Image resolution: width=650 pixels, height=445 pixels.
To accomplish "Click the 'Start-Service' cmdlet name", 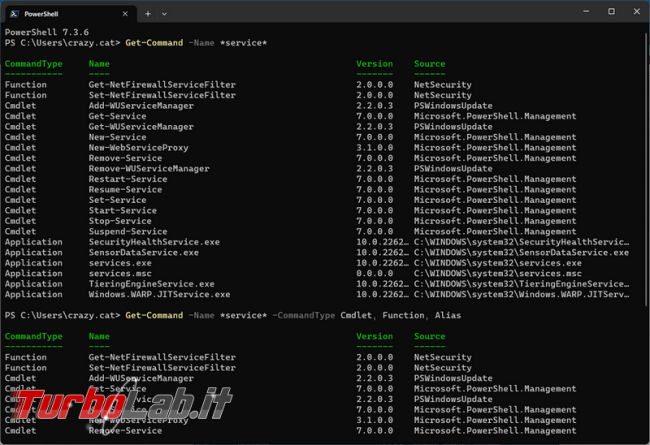I will click(123, 211).
